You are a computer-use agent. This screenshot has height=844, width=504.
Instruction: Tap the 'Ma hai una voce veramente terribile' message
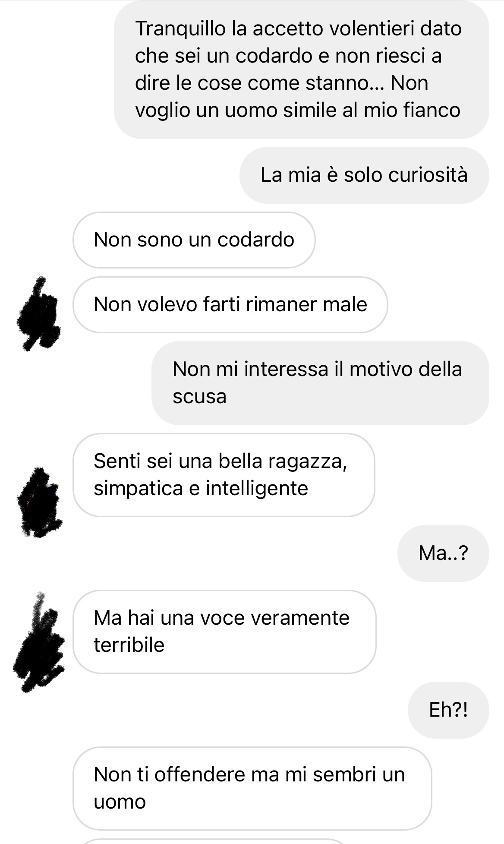pyautogui.click(x=224, y=632)
